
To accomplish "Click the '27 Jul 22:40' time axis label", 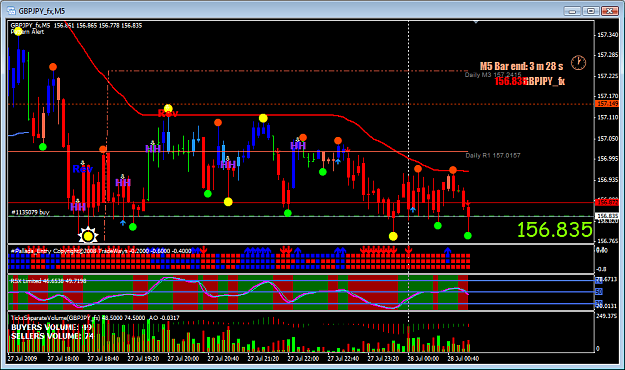I will tap(343, 358).
